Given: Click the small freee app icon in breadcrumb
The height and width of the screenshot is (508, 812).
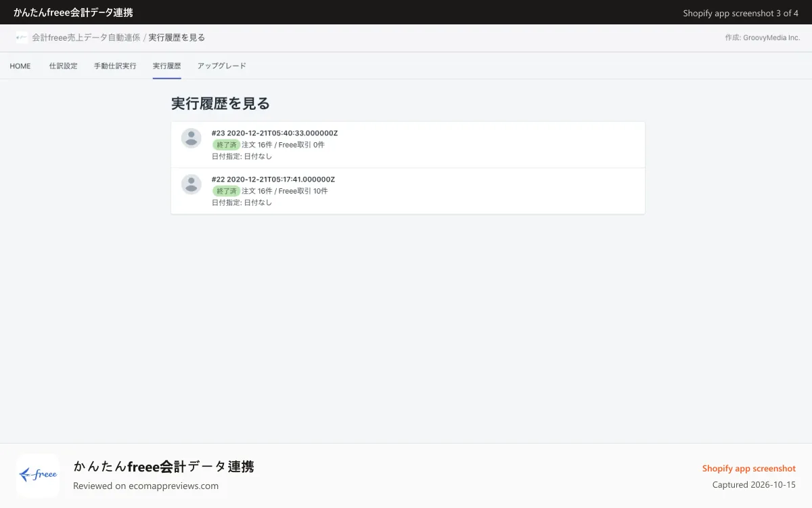Looking at the screenshot, I should point(22,37).
